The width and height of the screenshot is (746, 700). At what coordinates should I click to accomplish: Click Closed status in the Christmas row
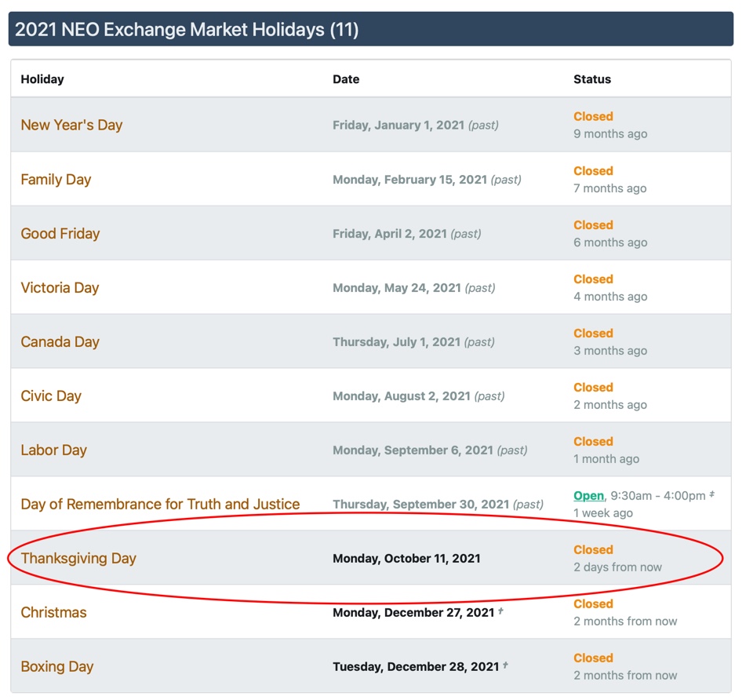coord(593,604)
